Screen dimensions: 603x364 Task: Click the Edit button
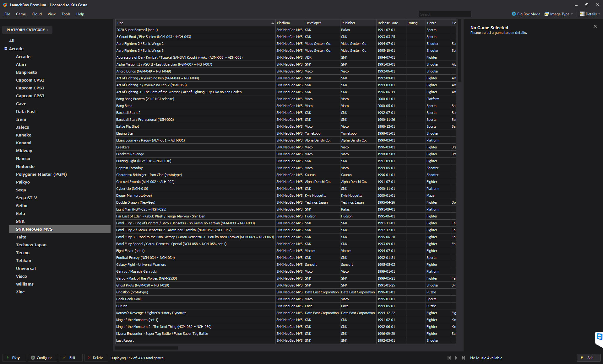[71, 358]
